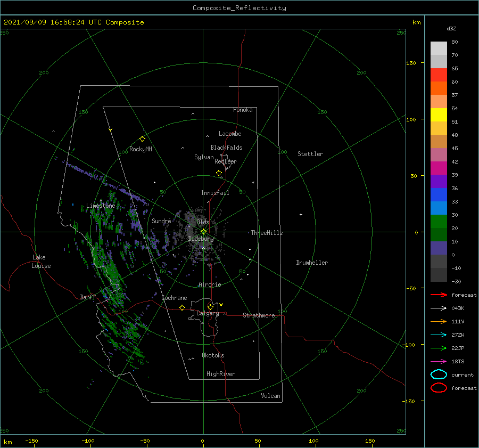Select the Airdrie city label

(x=210, y=284)
